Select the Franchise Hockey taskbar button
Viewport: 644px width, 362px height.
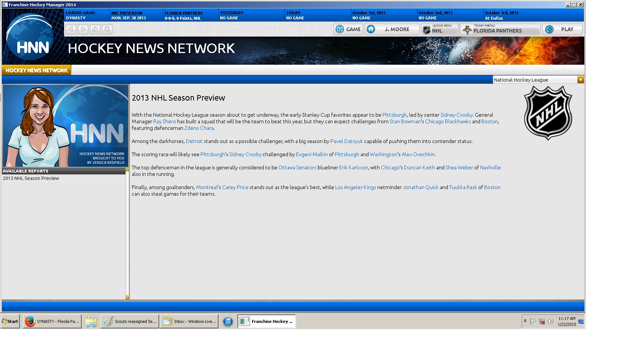coord(266,321)
